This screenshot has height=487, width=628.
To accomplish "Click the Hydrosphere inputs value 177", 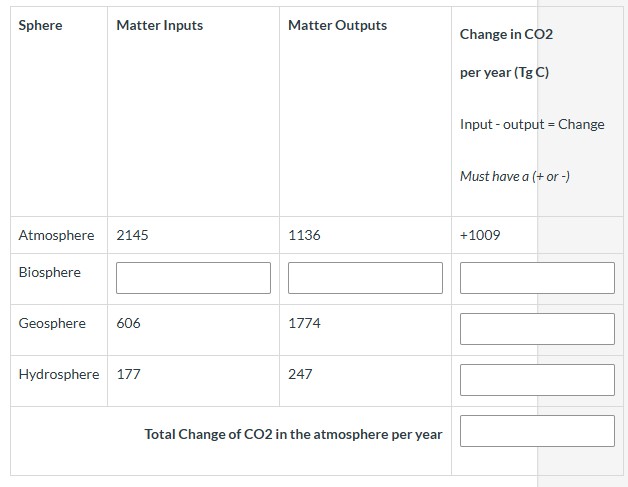I will pos(128,374).
